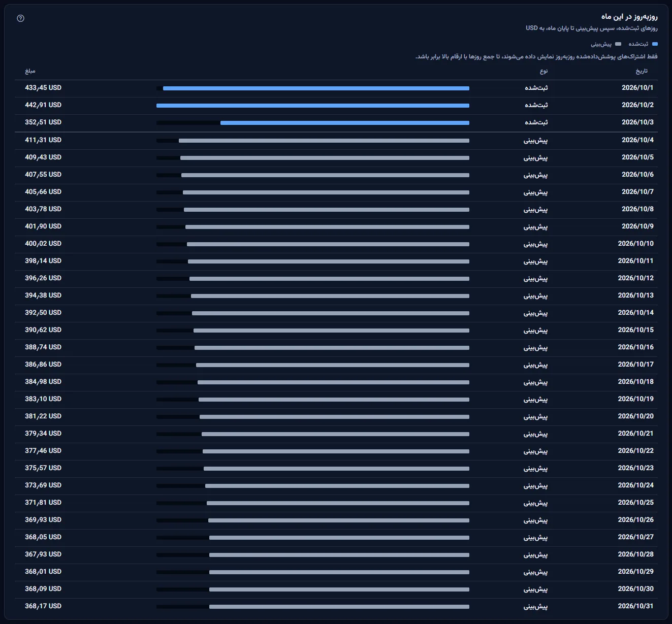Click the date 2026/10/7
This screenshot has width=672, height=624.
637,192
